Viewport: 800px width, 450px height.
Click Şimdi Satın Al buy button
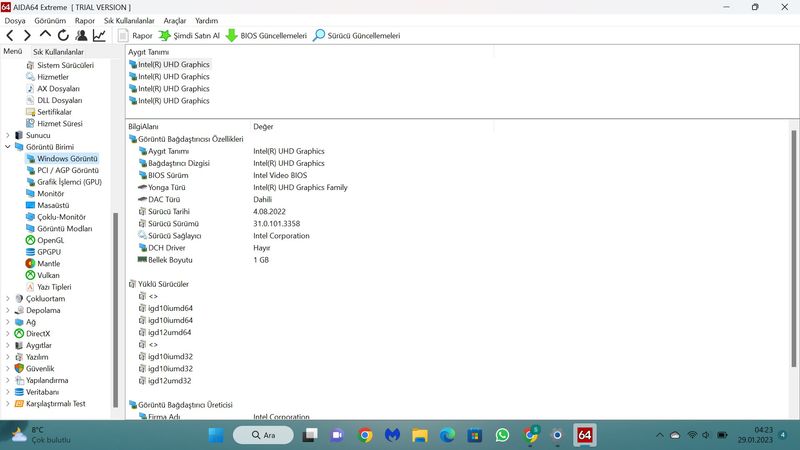point(189,35)
